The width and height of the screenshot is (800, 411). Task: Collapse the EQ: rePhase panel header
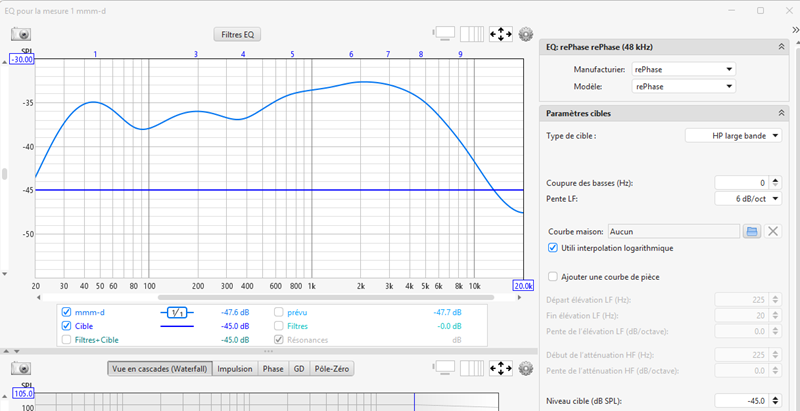point(781,47)
